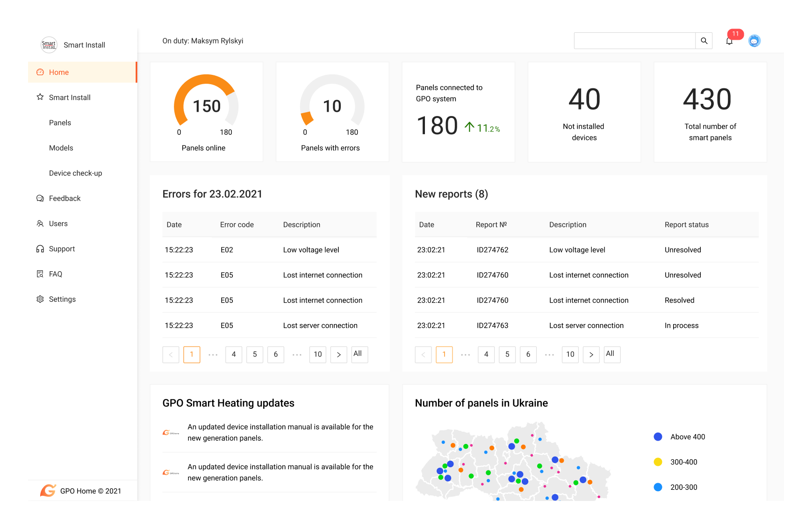Open the user avatar profile
Viewport: 812px width, 529px height.
754,41
